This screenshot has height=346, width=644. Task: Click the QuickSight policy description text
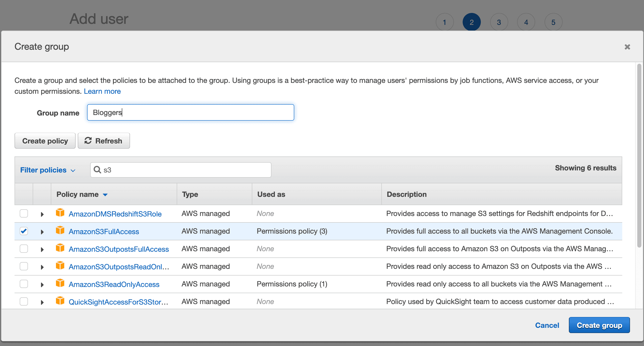click(x=500, y=301)
